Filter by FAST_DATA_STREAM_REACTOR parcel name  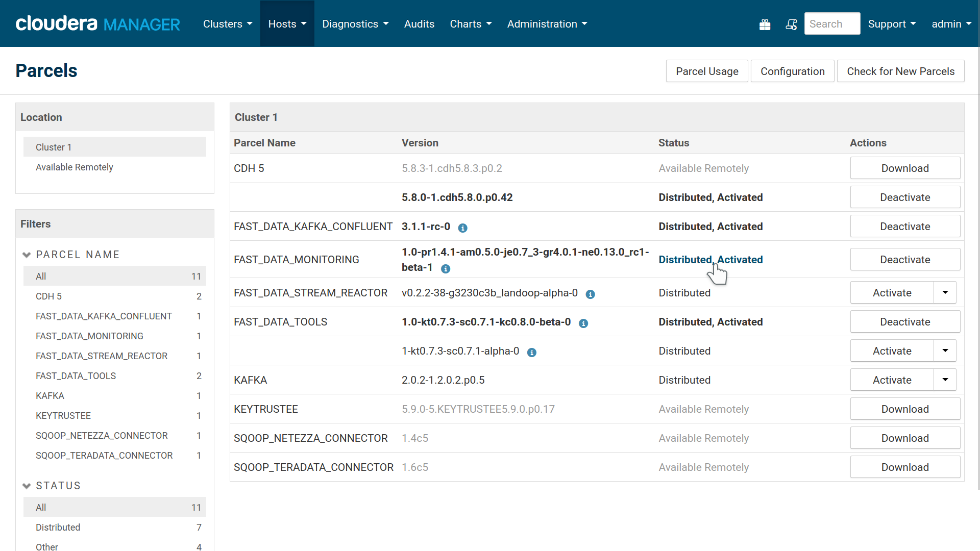point(115,356)
